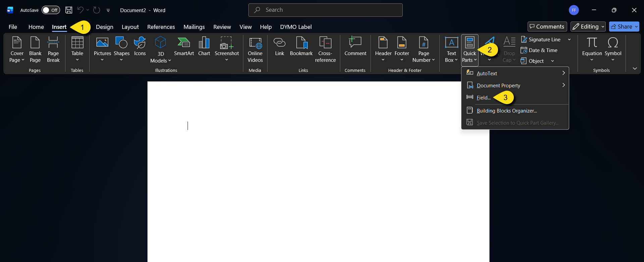Click in the Search box
The width and height of the screenshot is (644, 262).
coord(325,10)
